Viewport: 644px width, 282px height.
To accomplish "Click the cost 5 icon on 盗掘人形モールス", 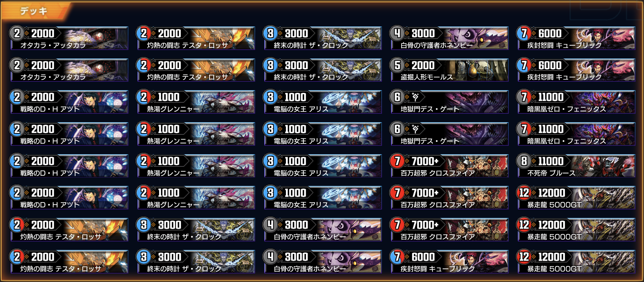I will point(397,65).
